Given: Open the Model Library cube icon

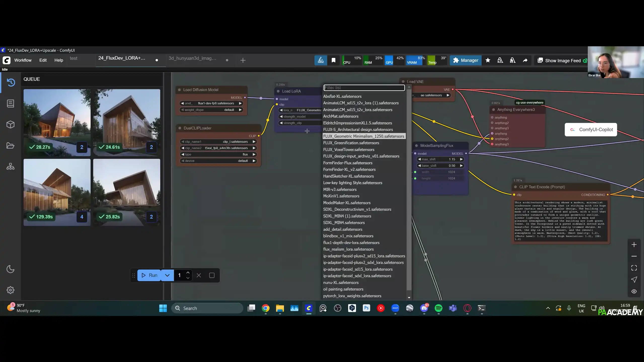Looking at the screenshot, I should (x=11, y=125).
